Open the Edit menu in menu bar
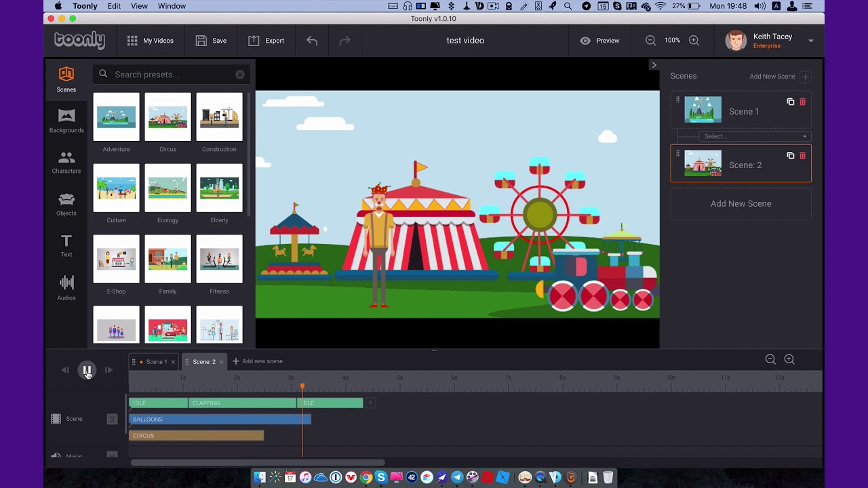This screenshot has height=488, width=868. pyautogui.click(x=114, y=6)
